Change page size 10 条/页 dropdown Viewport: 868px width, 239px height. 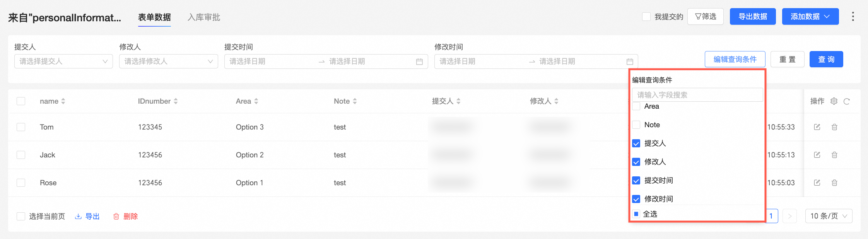point(829,216)
